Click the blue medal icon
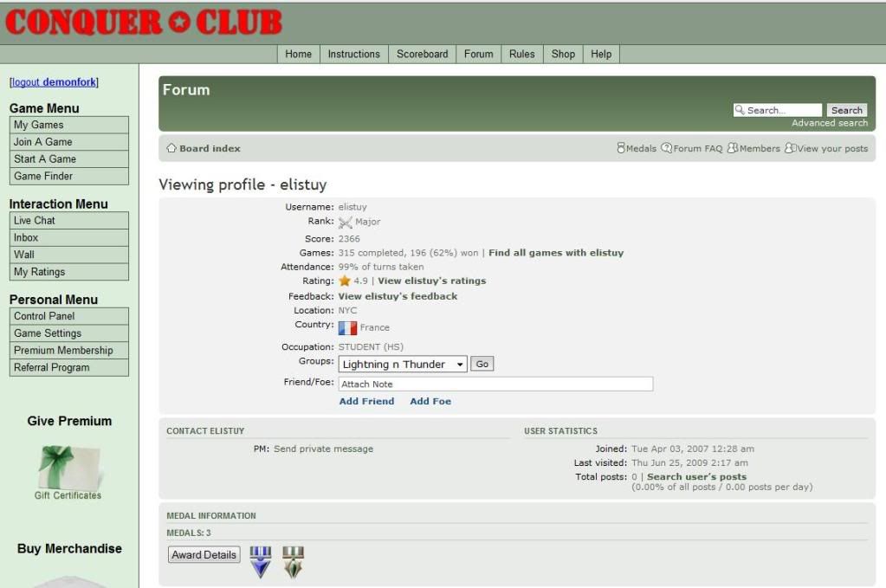 pyautogui.click(x=261, y=561)
